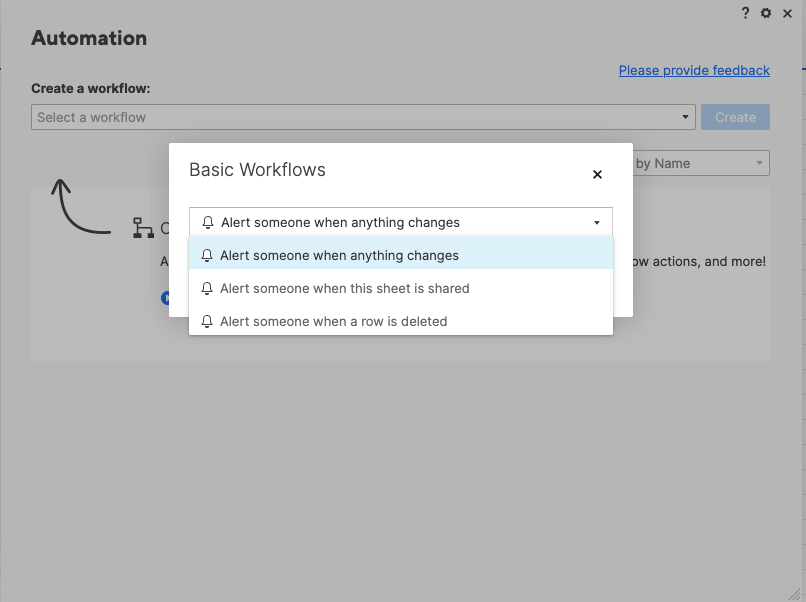This screenshot has width=806, height=602.
Task: Click bell icon beside 'row is deleted' option
Action: click(x=208, y=321)
